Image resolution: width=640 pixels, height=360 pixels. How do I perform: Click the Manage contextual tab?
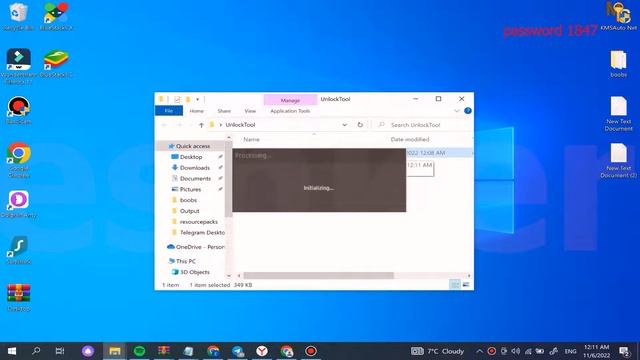point(290,100)
